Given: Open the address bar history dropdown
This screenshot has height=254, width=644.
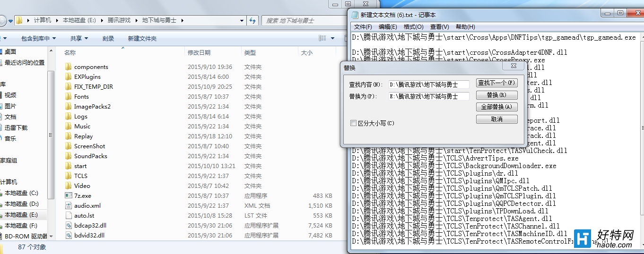Looking at the screenshot, I should pos(242,20).
